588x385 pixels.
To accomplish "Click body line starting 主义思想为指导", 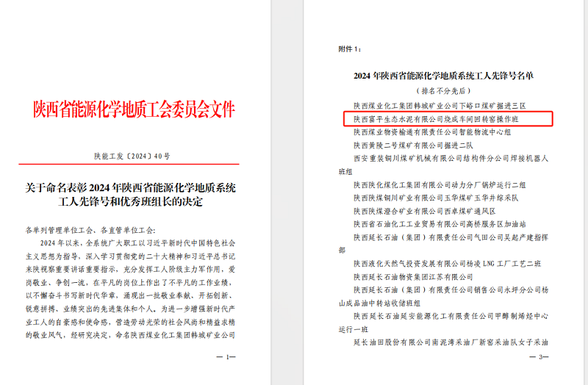I will (131, 256).
